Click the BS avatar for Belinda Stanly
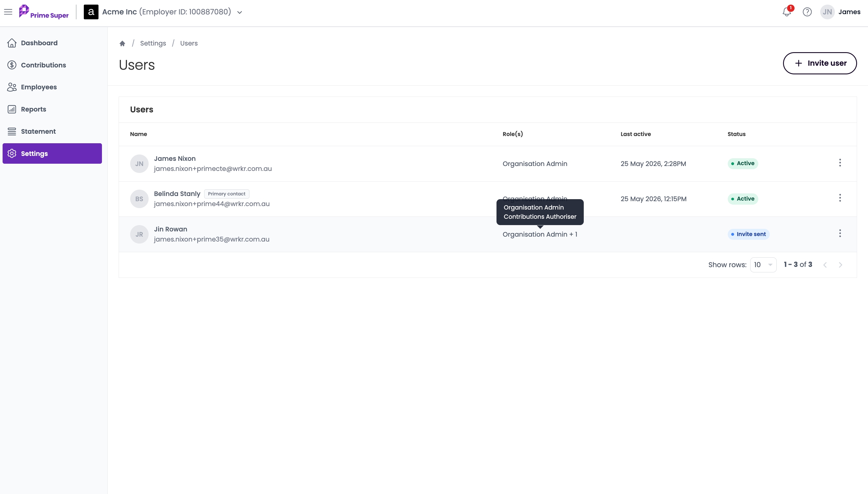 [x=139, y=199]
